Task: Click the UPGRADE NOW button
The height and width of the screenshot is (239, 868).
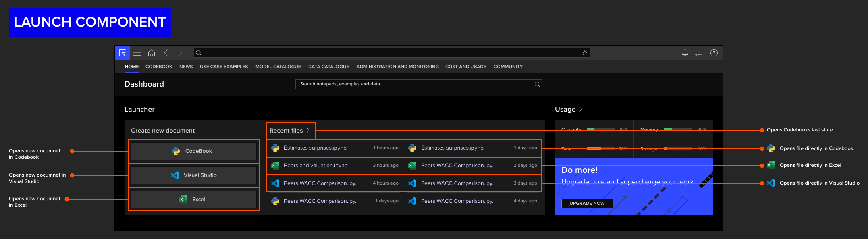Action: pos(587,204)
